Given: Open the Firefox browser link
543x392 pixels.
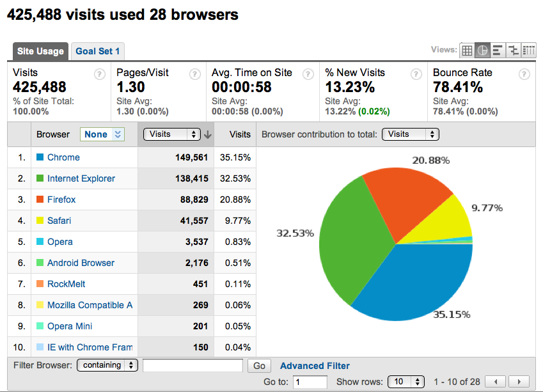Looking at the screenshot, I should tap(61, 200).
